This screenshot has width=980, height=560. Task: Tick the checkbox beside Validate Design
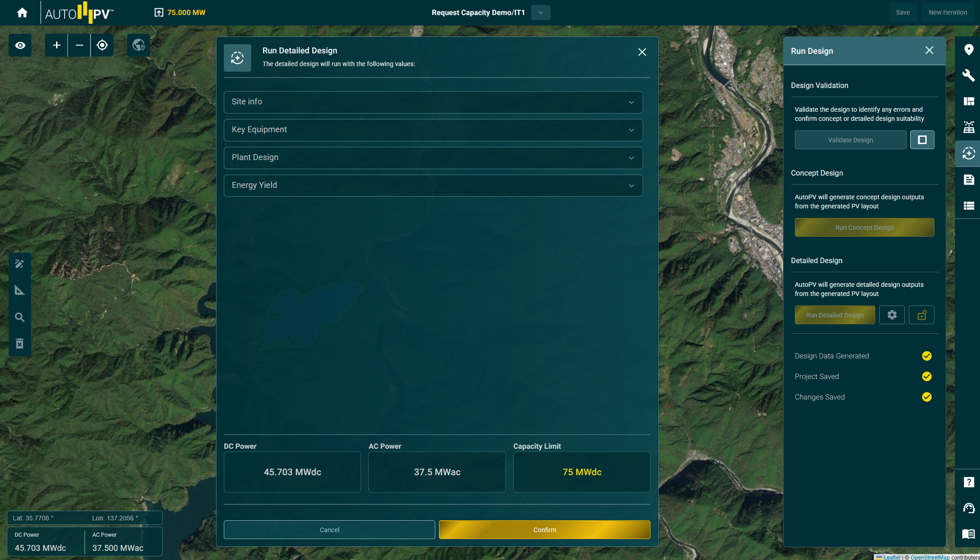[x=922, y=140]
